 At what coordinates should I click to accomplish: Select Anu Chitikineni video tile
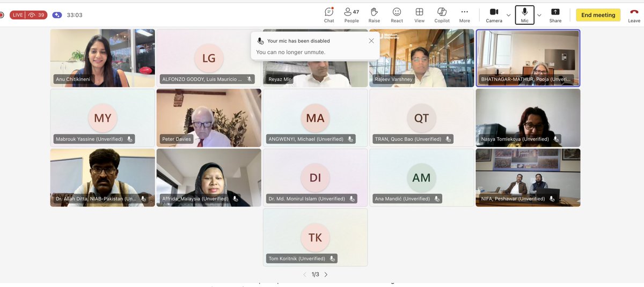pyautogui.click(x=103, y=58)
